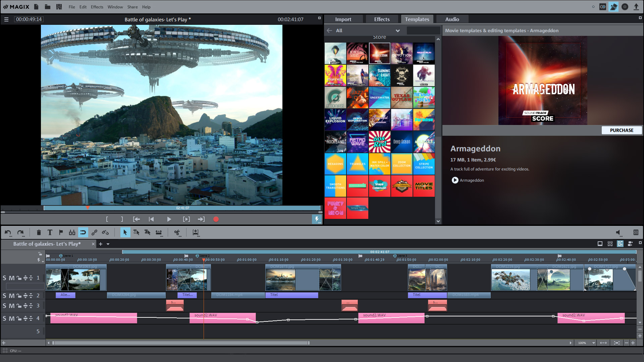Solo track 1
644x362 pixels.
(4, 278)
